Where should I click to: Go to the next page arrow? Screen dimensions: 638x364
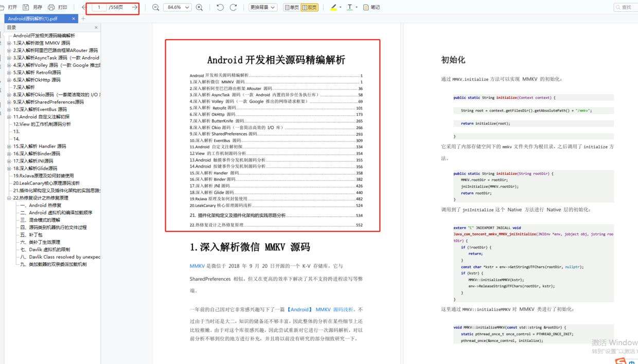click(135, 7)
